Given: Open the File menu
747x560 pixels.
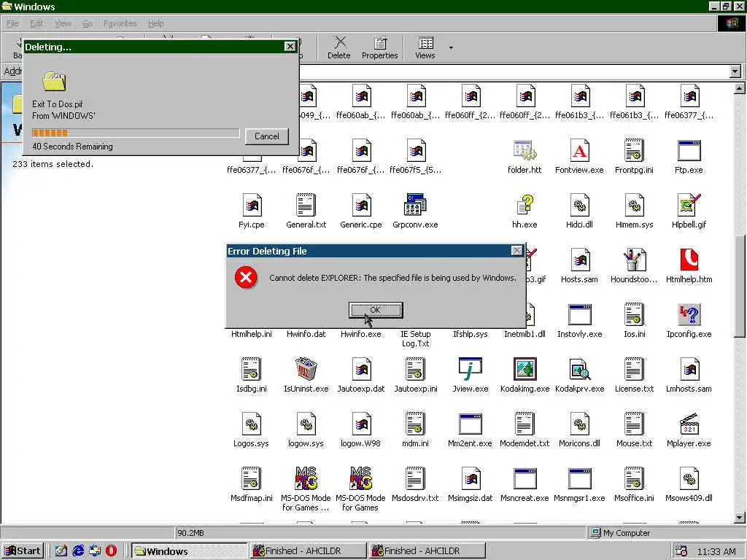Looking at the screenshot, I should [x=12, y=23].
